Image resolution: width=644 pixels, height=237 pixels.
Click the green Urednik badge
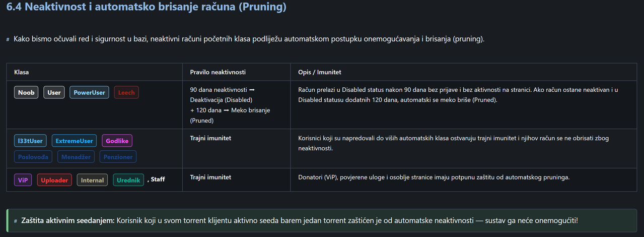pos(128,180)
